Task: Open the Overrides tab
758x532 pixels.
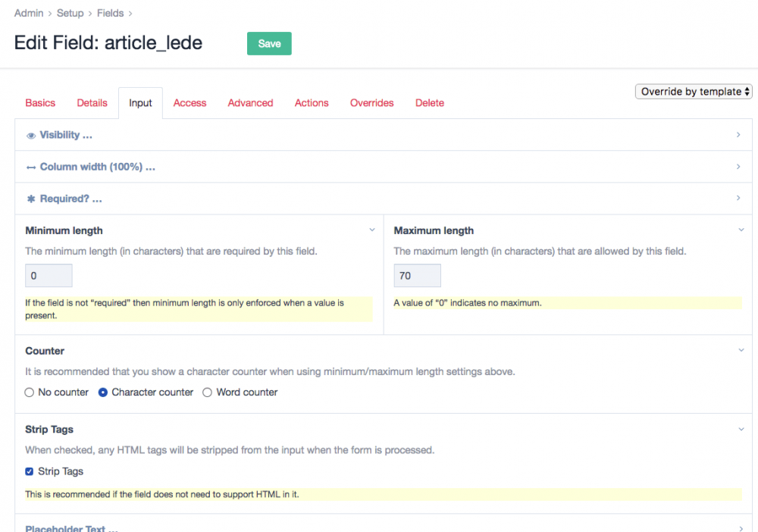Action: [x=371, y=103]
